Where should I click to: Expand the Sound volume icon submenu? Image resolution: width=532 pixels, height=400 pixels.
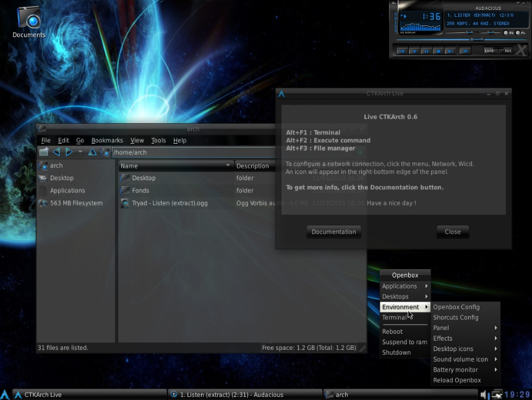tap(465, 359)
